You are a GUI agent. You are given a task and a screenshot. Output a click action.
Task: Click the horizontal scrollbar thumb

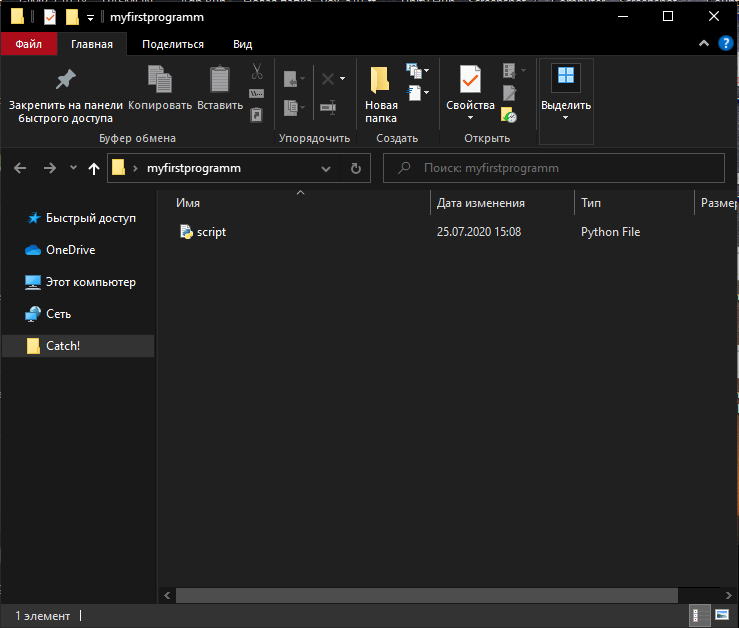click(427, 595)
